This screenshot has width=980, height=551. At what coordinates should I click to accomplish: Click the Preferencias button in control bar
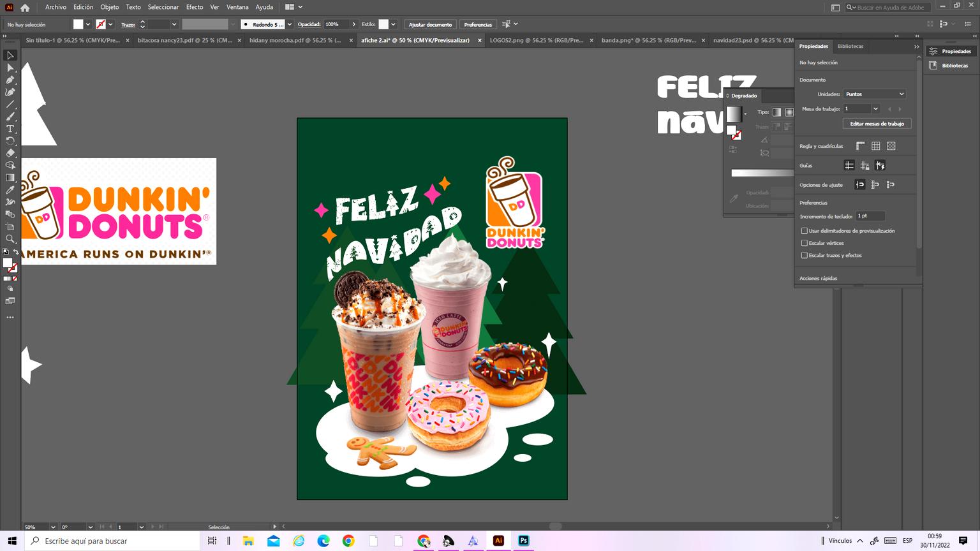[478, 24]
